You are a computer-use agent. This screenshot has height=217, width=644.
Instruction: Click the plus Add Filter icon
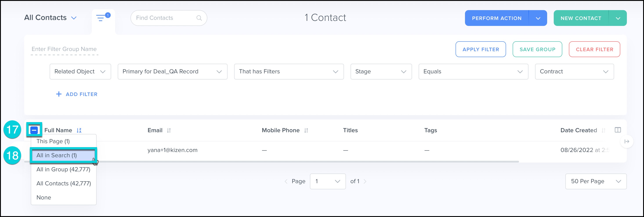[59, 94]
